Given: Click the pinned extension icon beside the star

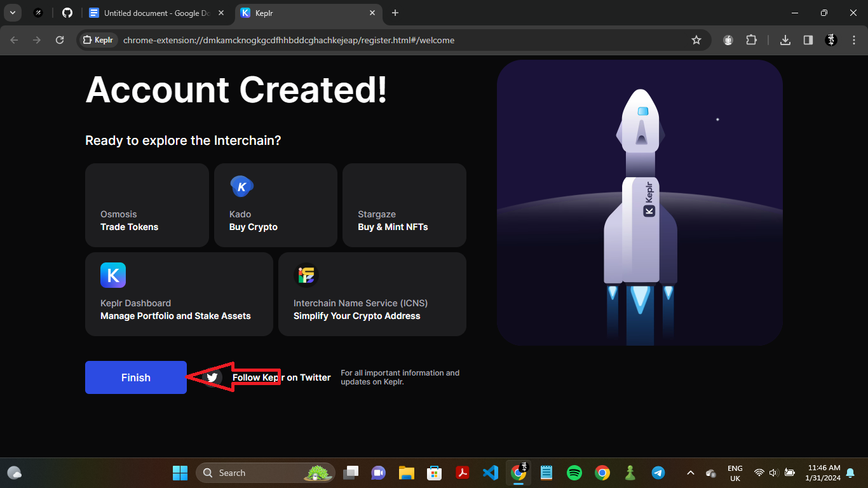Looking at the screenshot, I should [x=728, y=40].
